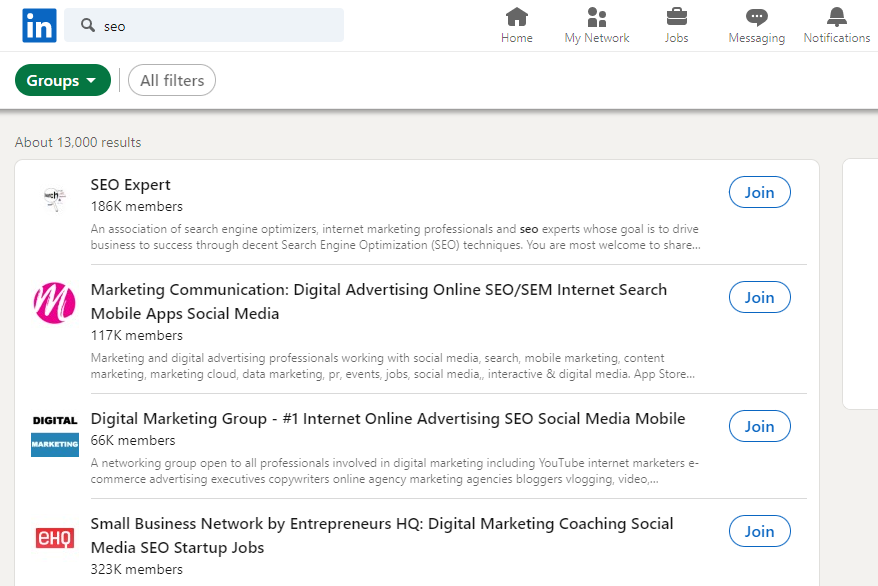Click the 66K members text
Image resolution: width=878 pixels, height=586 pixels.
[133, 441]
